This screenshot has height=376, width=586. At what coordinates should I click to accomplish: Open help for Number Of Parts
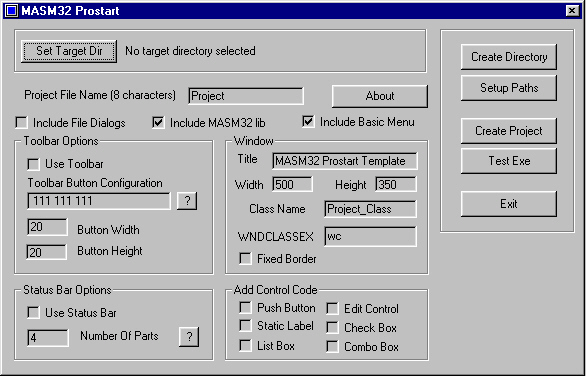189,337
